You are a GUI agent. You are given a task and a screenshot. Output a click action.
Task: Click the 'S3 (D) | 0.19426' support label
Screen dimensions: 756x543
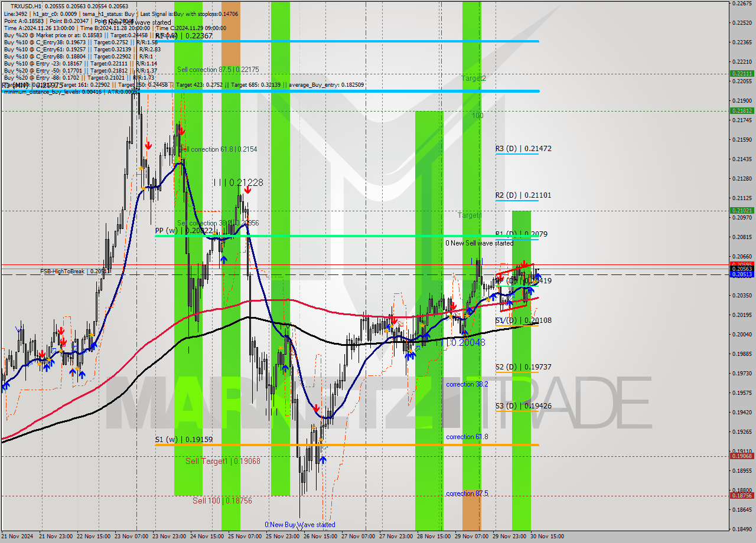click(x=523, y=406)
